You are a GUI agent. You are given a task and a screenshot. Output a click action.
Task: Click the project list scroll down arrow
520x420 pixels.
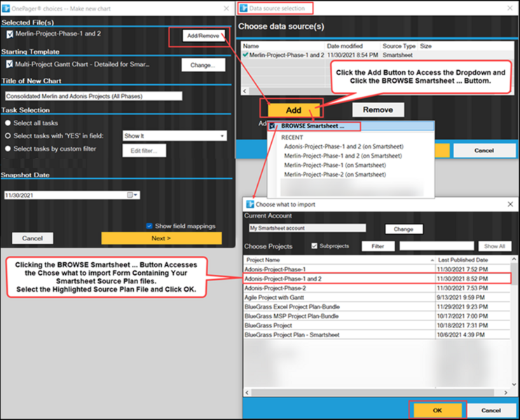coord(514,384)
